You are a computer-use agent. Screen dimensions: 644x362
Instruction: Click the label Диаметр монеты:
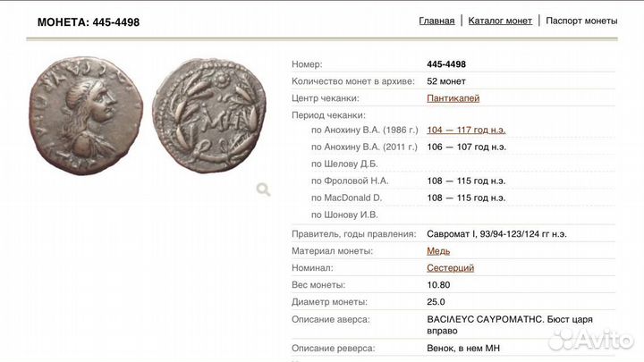pos(329,302)
